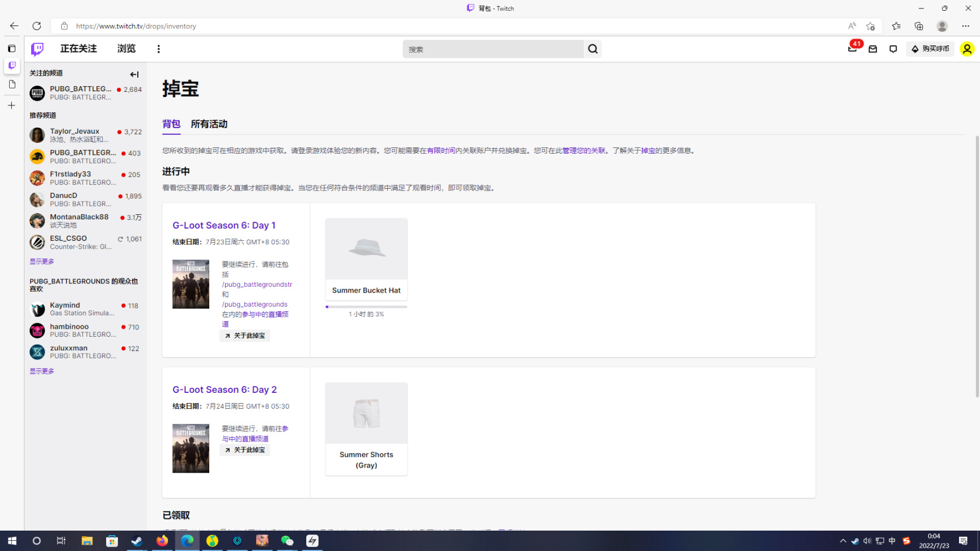Image resolution: width=980 pixels, height=551 pixels.
Task: Expand recommended channels with 显示更多
Action: pyautogui.click(x=42, y=261)
